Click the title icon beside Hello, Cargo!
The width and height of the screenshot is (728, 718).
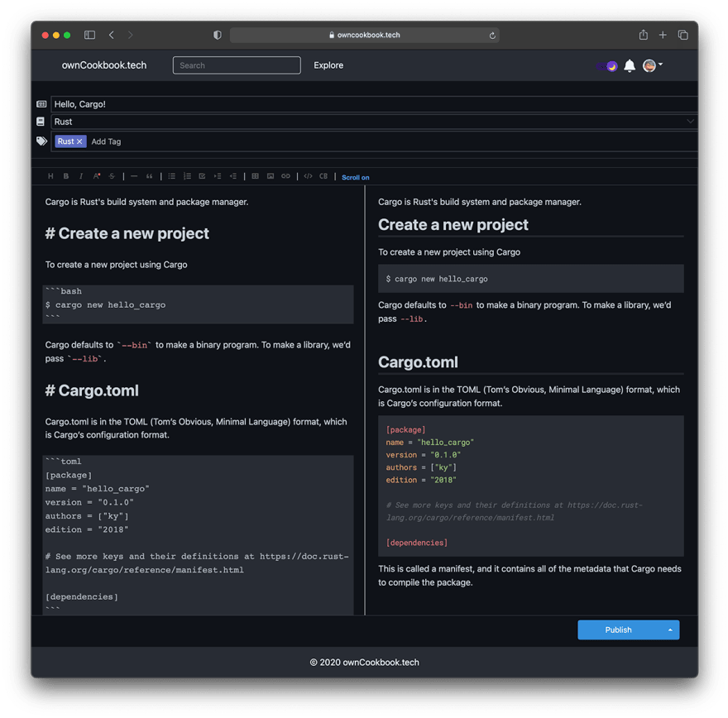[41, 104]
